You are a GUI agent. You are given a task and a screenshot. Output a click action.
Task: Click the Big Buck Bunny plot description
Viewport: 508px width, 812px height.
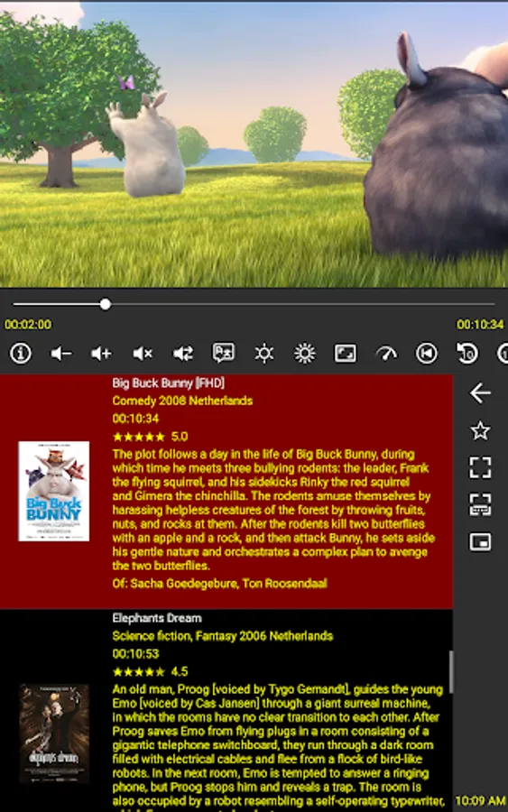[x=273, y=510]
